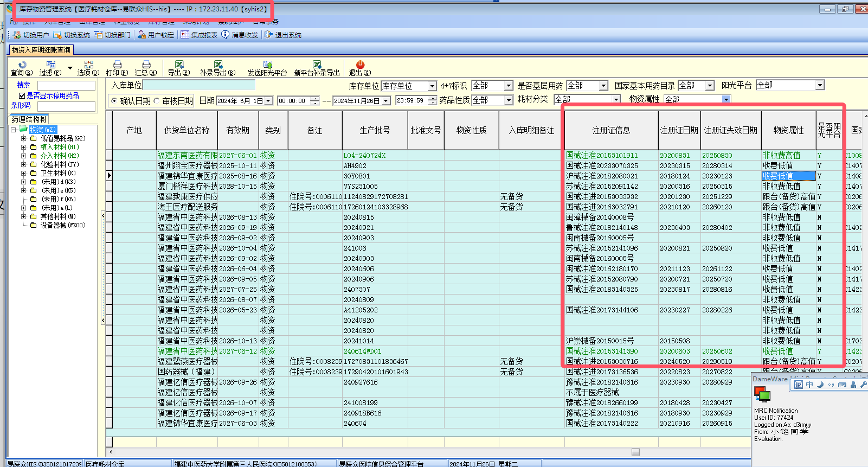
Task: Export data with the 导出 Excel icon
Action: [179, 65]
